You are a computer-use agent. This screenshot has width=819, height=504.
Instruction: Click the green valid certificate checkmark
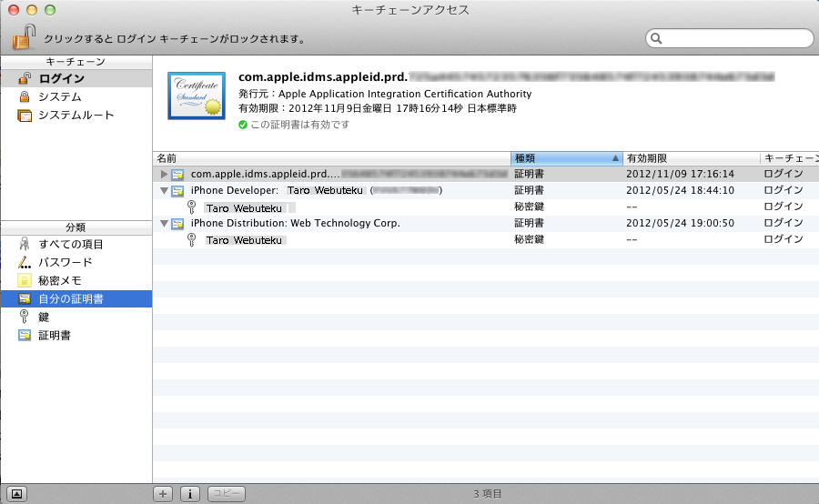pyautogui.click(x=243, y=125)
